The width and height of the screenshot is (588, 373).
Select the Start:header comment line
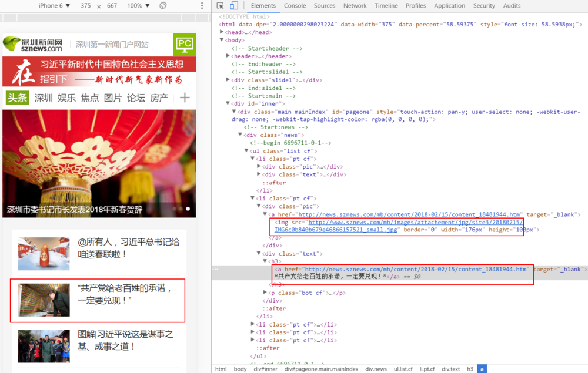coord(266,48)
